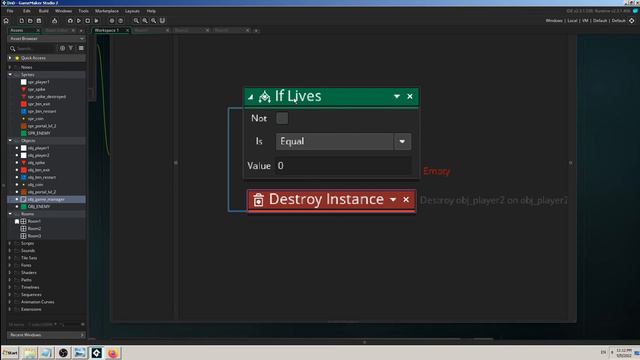
Task: Close the Workspace 1 tab
Action: [x=127, y=30]
